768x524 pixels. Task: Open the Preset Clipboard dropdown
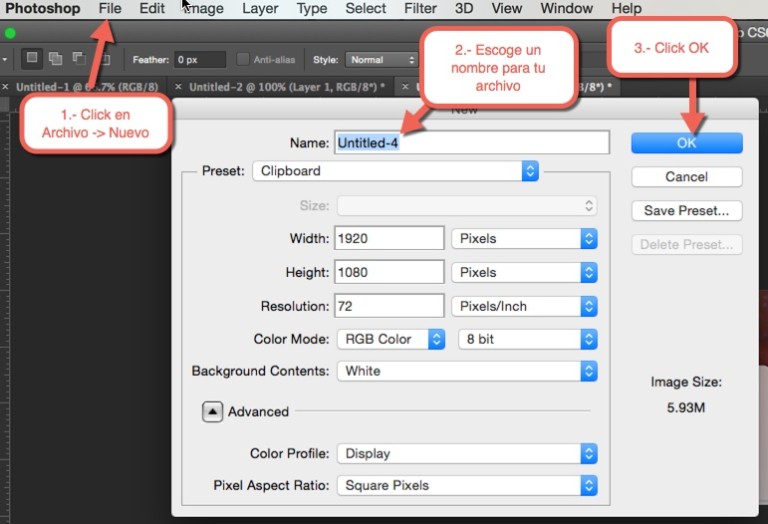tap(395, 171)
